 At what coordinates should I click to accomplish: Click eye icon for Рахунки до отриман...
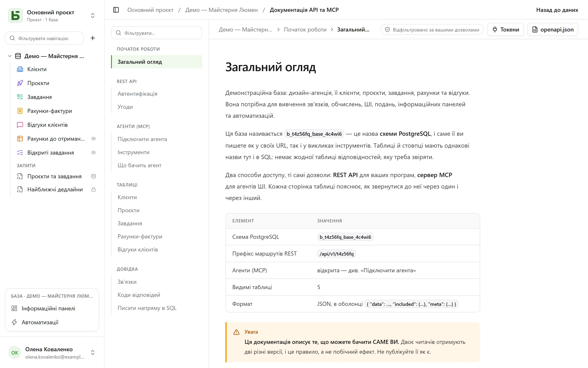pos(93,138)
